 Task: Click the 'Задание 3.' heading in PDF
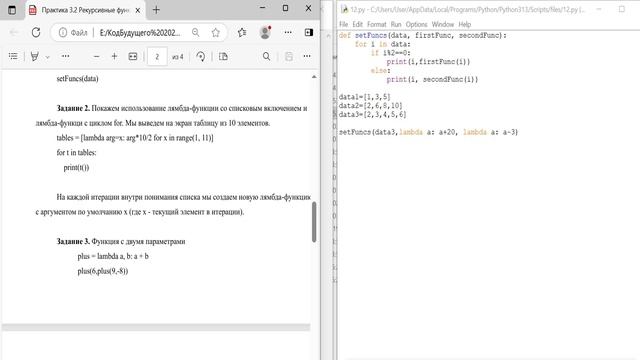click(x=73, y=242)
